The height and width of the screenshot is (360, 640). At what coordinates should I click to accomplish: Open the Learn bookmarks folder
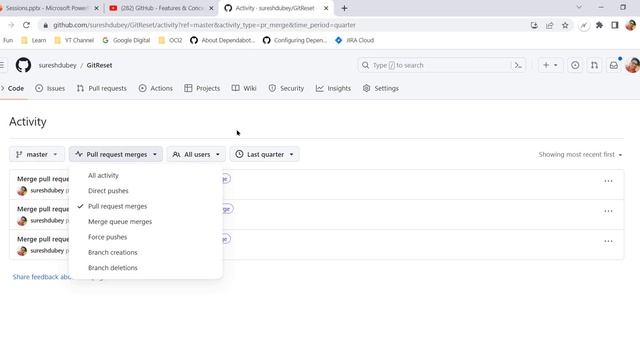[33, 40]
